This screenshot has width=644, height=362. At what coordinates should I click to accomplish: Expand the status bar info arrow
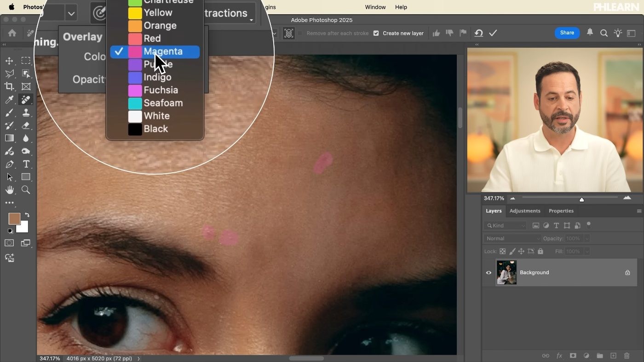coord(138,358)
